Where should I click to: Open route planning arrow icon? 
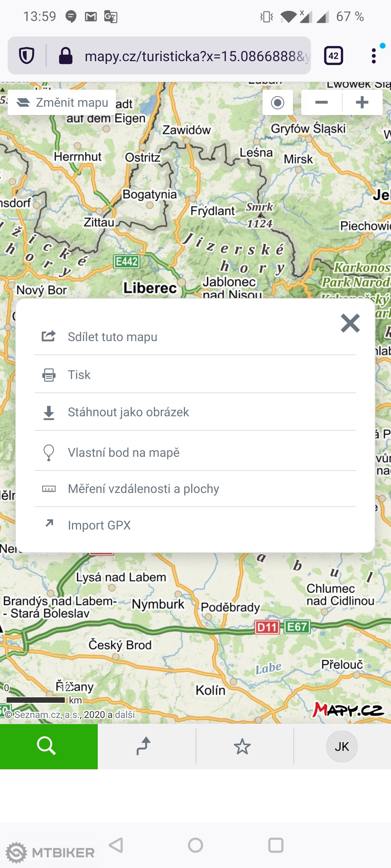click(x=144, y=746)
